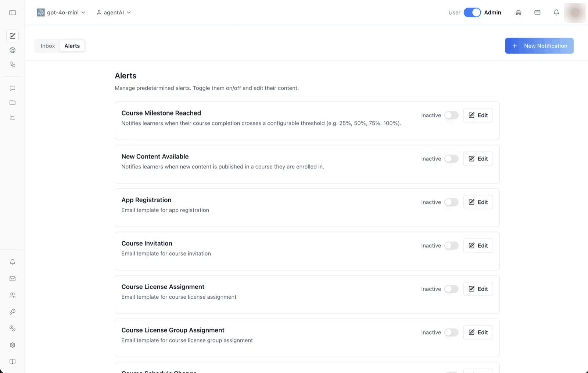588x373 pixels.
Task: Switch the User/Admin toggle
Action: coord(472,13)
